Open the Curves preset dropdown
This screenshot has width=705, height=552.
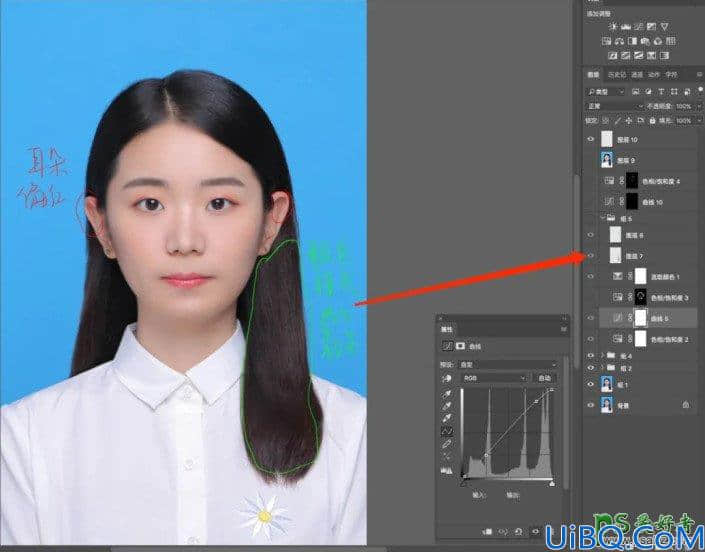click(509, 365)
